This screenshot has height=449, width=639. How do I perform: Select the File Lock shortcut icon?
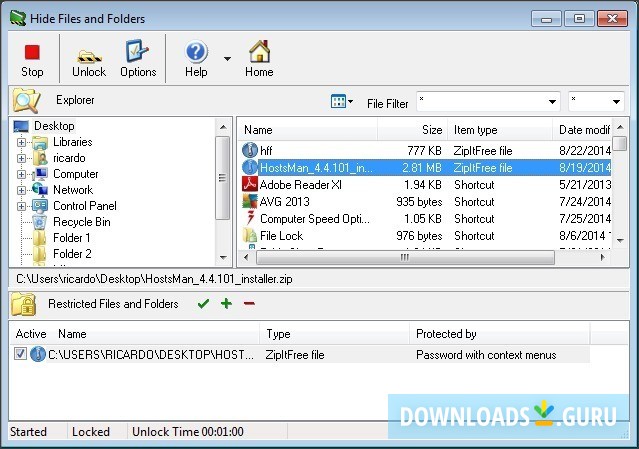coord(249,236)
